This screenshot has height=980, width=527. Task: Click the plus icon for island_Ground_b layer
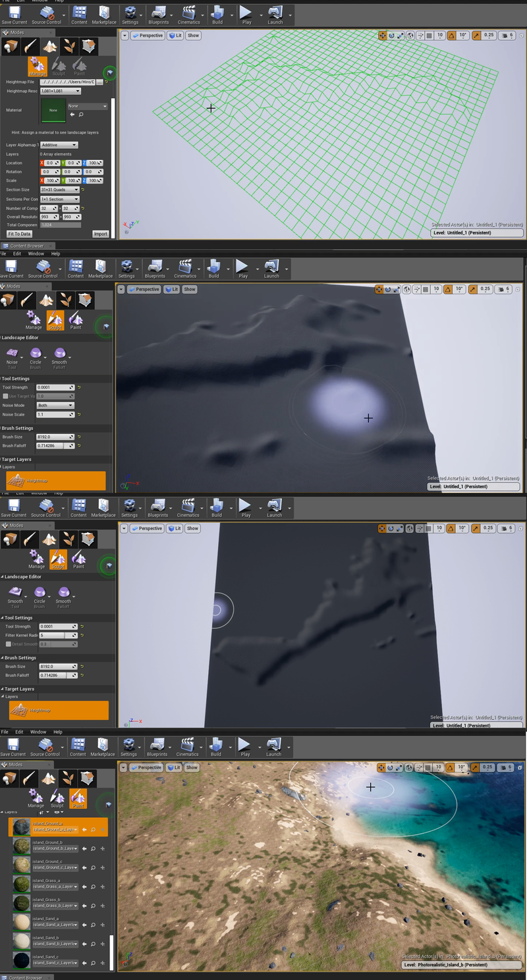pyautogui.click(x=102, y=849)
